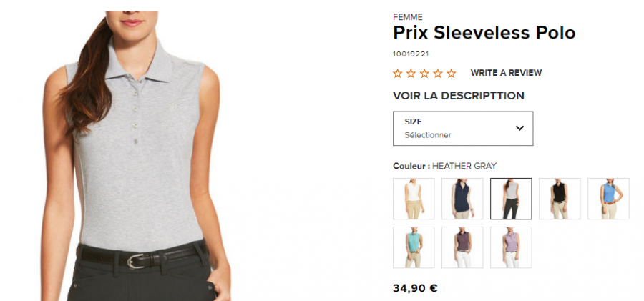Screen dimensions: 644x301
Task: Click the chevron arrow in the size selector
Action: (519, 128)
